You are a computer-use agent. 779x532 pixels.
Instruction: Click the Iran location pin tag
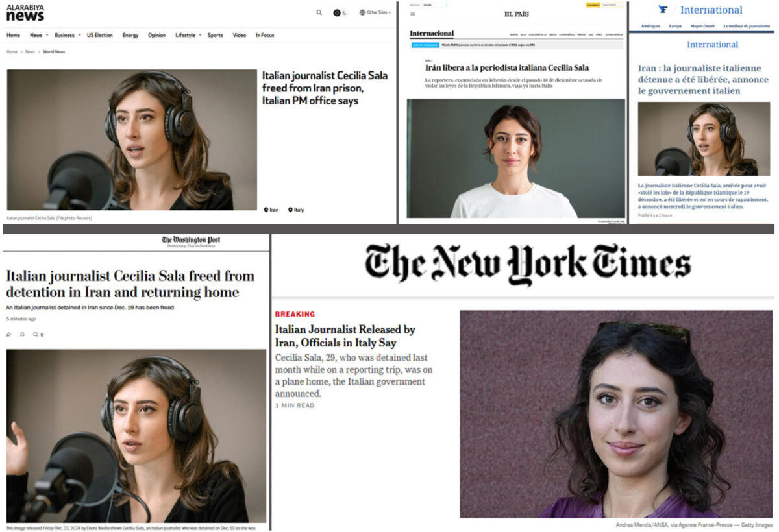pyautogui.click(x=271, y=210)
